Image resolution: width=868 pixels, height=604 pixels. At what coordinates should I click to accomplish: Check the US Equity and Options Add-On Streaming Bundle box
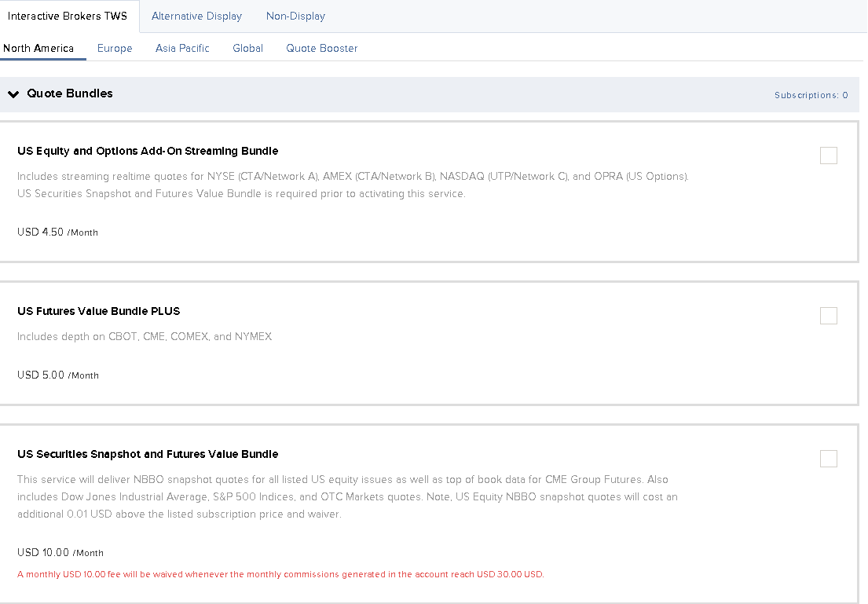click(828, 156)
